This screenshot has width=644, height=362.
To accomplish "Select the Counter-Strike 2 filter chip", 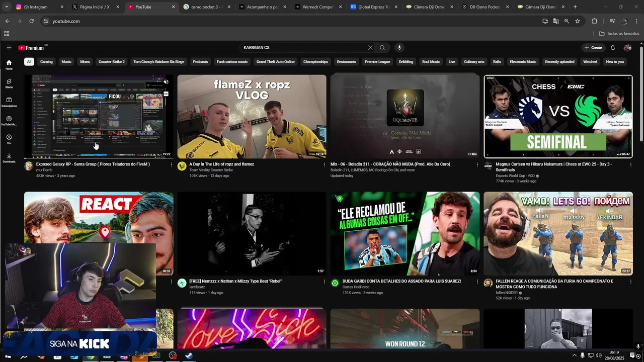I will coord(112,62).
